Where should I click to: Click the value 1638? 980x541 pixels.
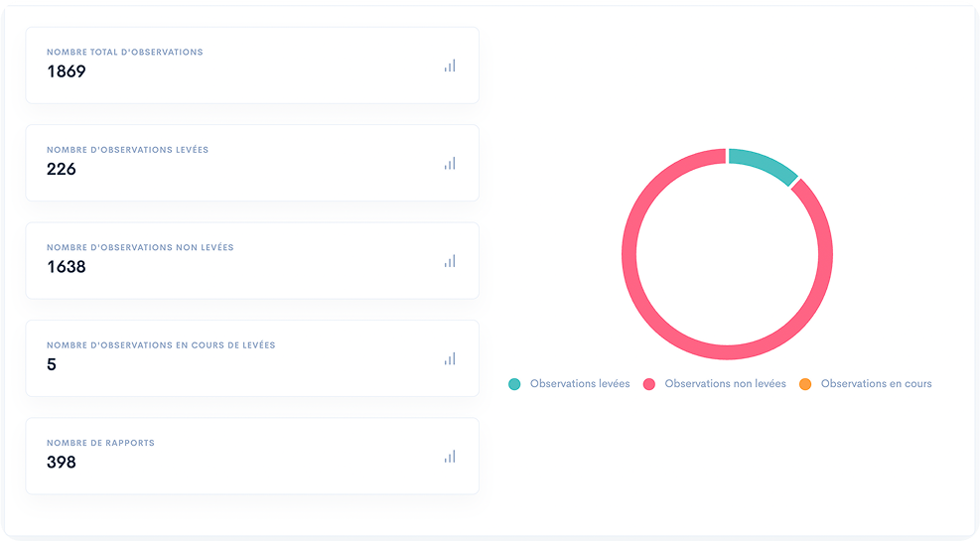[67, 267]
